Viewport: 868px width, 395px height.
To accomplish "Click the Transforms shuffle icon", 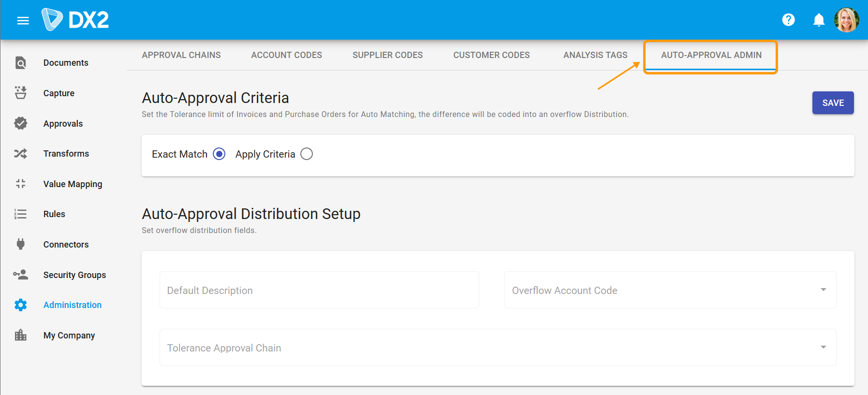I will tap(21, 154).
